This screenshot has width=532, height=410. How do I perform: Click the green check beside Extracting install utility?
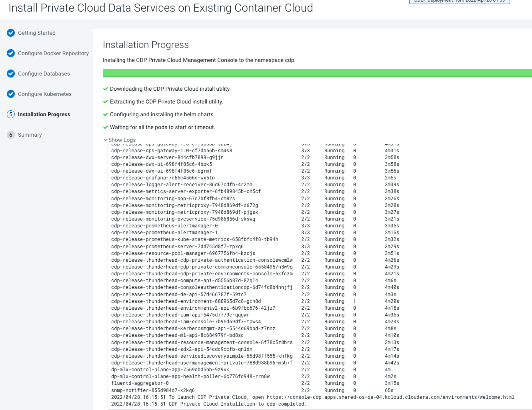click(106, 102)
